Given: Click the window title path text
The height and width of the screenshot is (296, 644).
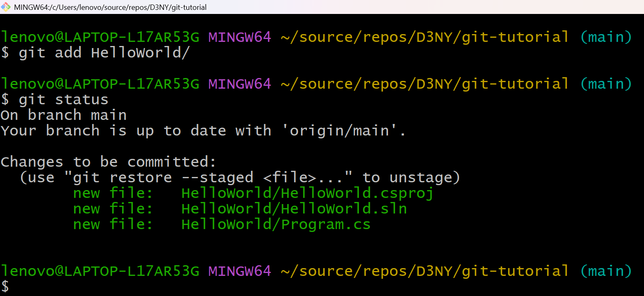Looking at the screenshot, I should point(110,7).
